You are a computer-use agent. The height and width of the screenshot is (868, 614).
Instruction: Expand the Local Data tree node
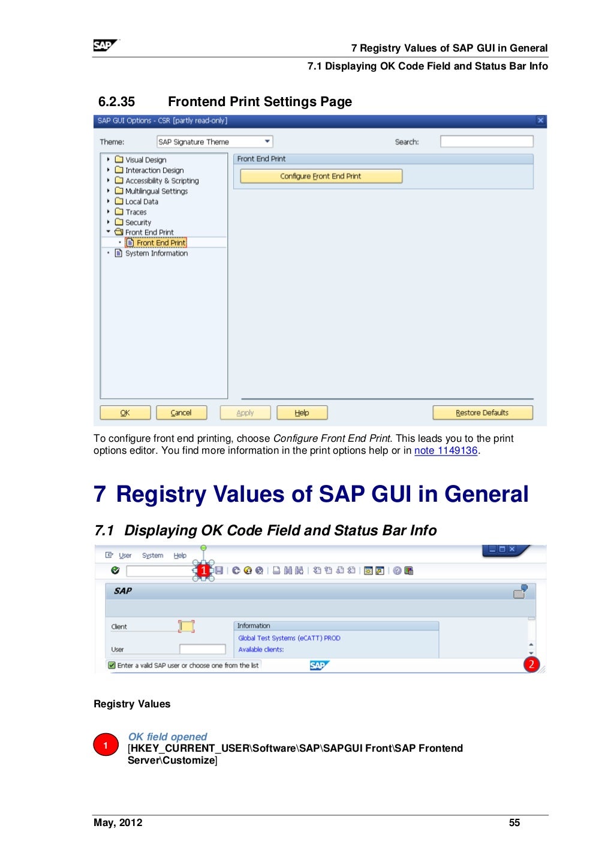109,201
